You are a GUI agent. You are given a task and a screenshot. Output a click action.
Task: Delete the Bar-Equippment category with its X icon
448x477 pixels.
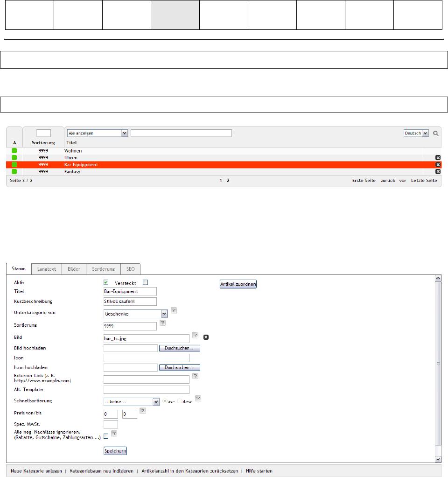point(438,165)
